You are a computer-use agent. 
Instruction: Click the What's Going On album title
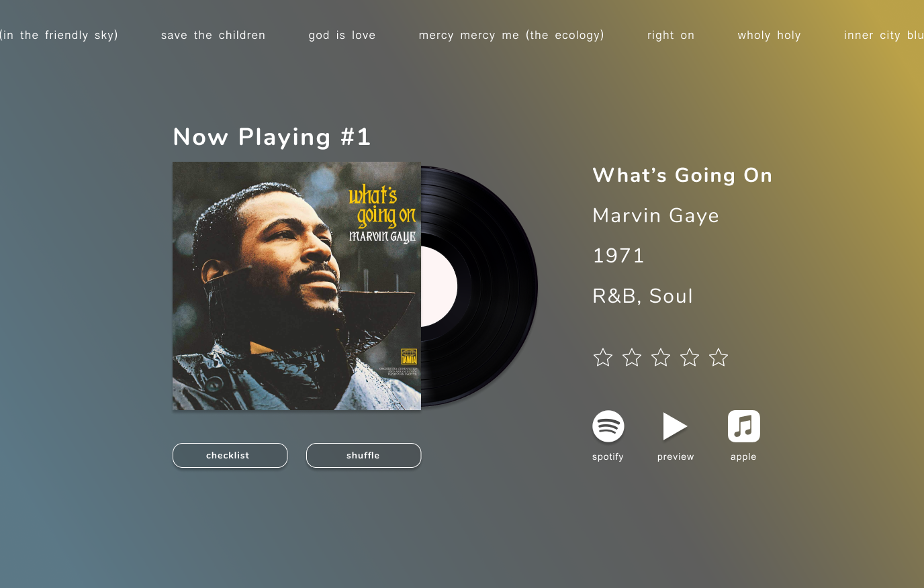682,175
